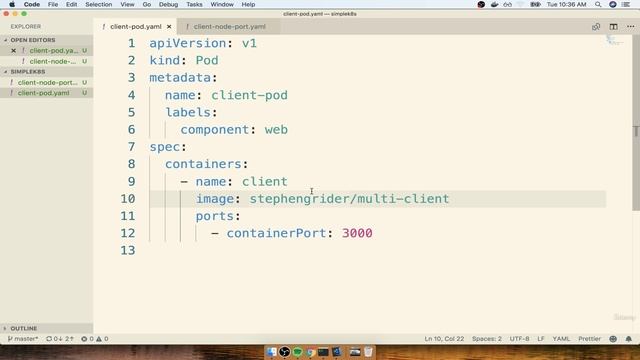The width and height of the screenshot is (640, 360).
Task: Open Visual Studio Code from the Dock
Action: [x=337, y=351]
